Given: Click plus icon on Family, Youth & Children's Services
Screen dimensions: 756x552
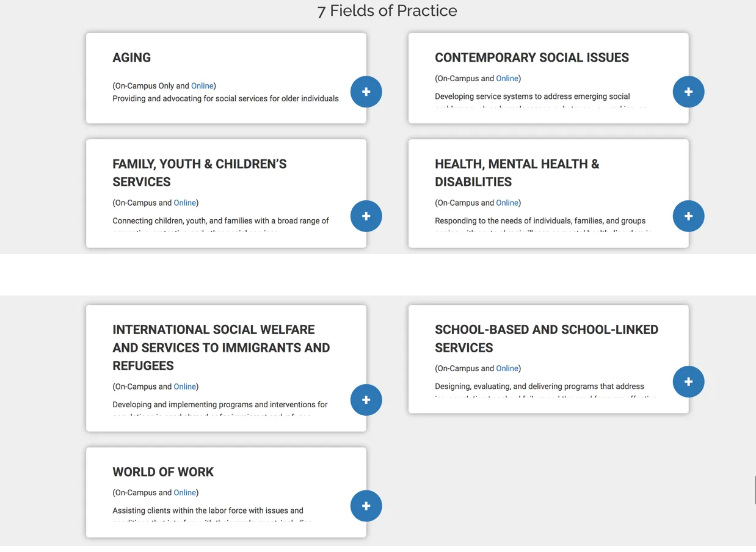Looking at the screenshot, I should click(x=366, y=216).
